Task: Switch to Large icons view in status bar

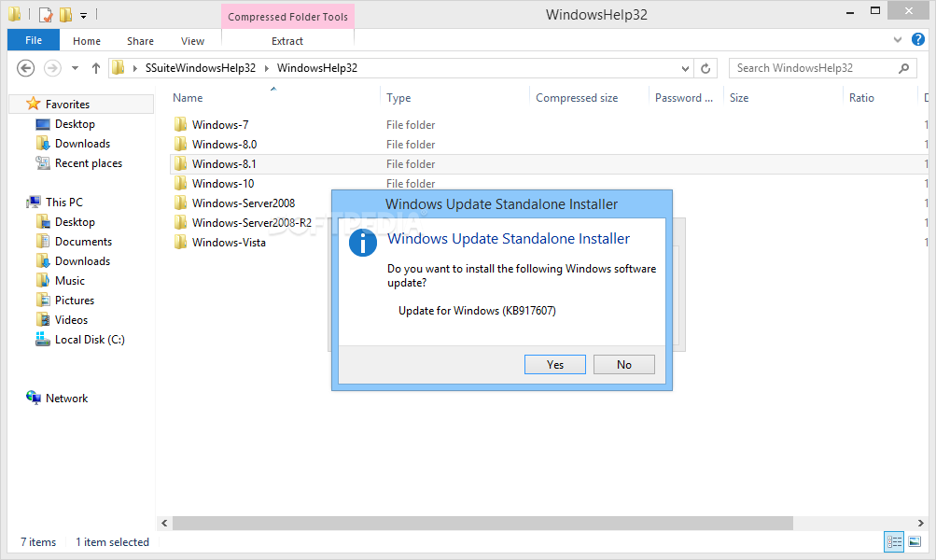Action: pos(915,541)
